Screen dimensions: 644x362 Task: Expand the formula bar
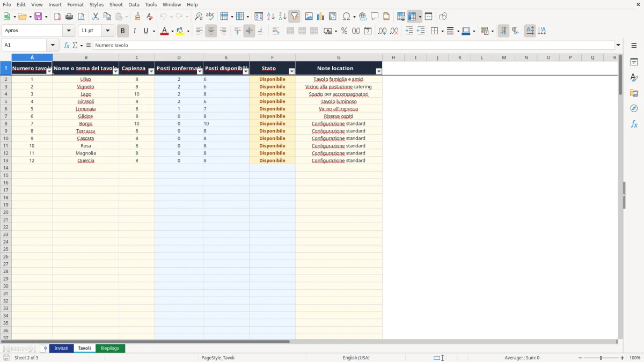click(x=618, y=46)
